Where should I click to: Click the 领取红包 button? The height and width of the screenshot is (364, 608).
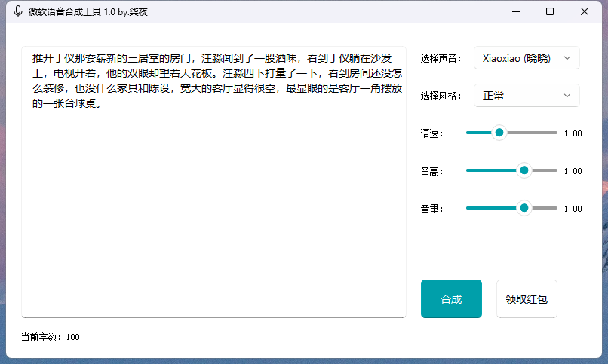click(527, 299)
